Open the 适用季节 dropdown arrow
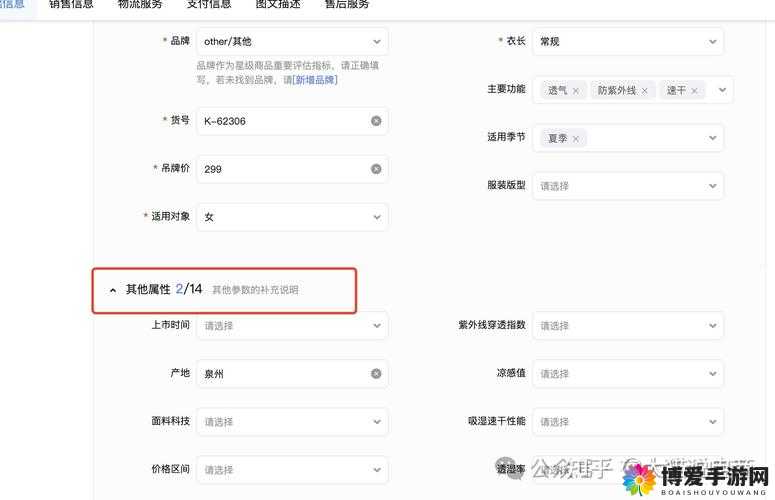Image resolution: width=775 pixels, height=500 pixels. [x=712, y=138]
